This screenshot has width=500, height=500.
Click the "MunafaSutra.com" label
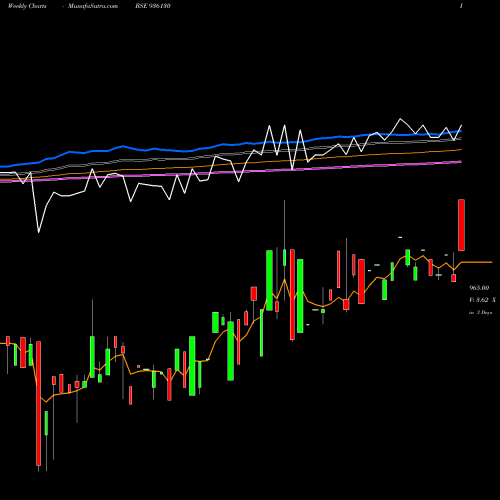coord(93,6)
